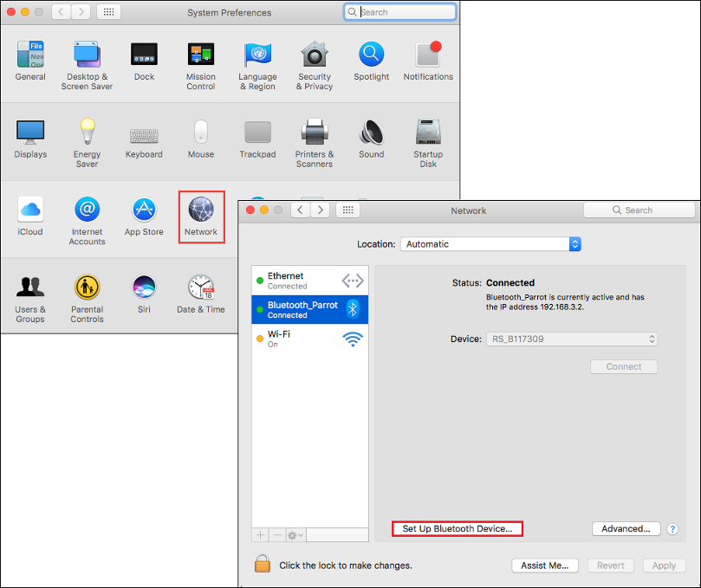Open Security & Privacy preferences
The image size is (701, 588).
click(x=315, y=55)
